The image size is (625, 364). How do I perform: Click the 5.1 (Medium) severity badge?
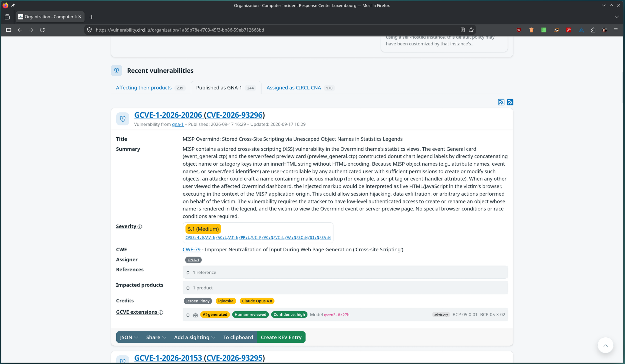203,229
